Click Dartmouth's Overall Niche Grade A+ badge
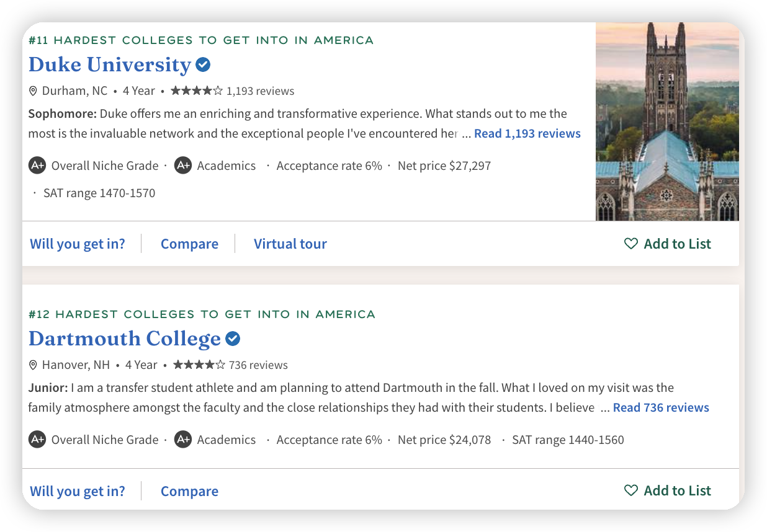Screen dimensions: 767x532 tap(37, 440)
